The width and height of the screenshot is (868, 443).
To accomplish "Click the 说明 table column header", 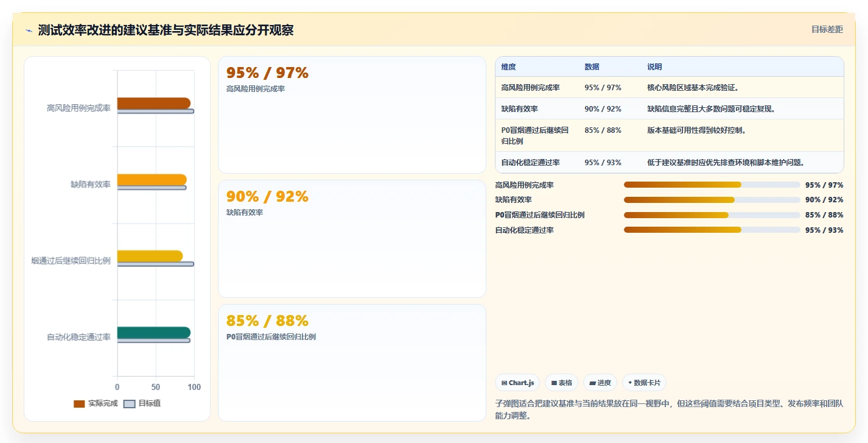I will (x=654, y=66).
